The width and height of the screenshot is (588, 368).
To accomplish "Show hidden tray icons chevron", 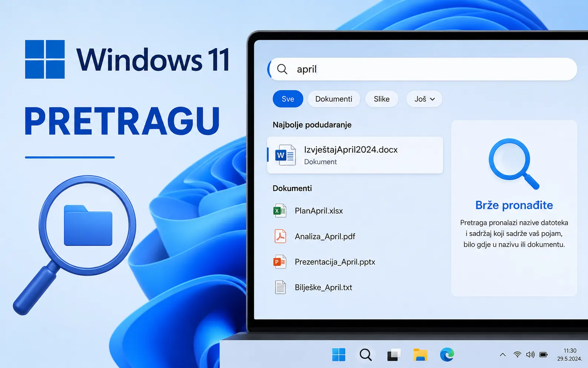I will pyautogui.click(x=503, y=355).
